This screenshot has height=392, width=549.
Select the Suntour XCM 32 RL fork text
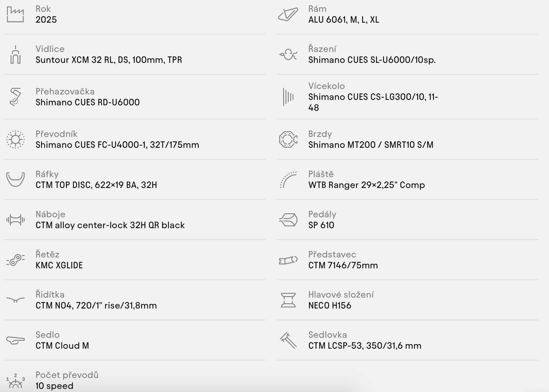click(x=109, y=60)
